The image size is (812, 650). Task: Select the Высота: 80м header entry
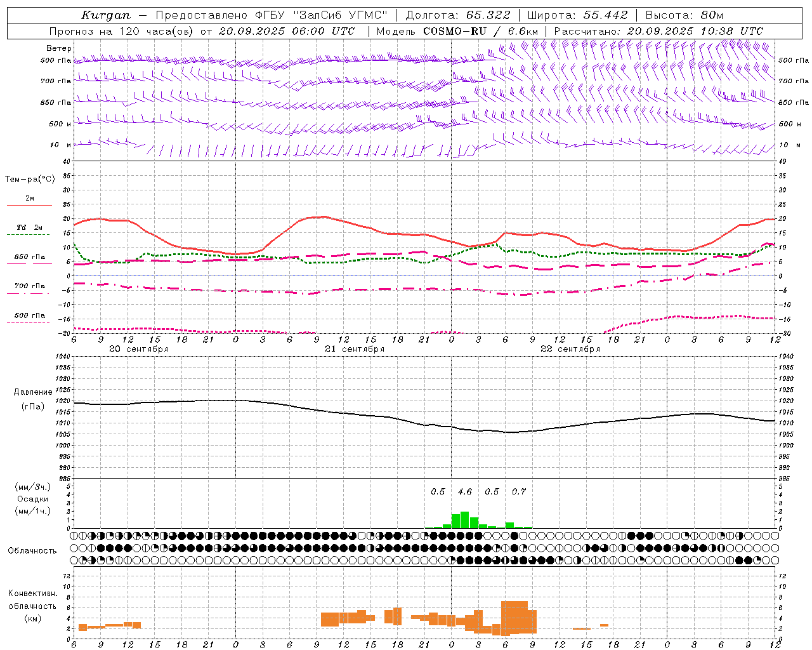pyautogui.click(x=684, y=15)
